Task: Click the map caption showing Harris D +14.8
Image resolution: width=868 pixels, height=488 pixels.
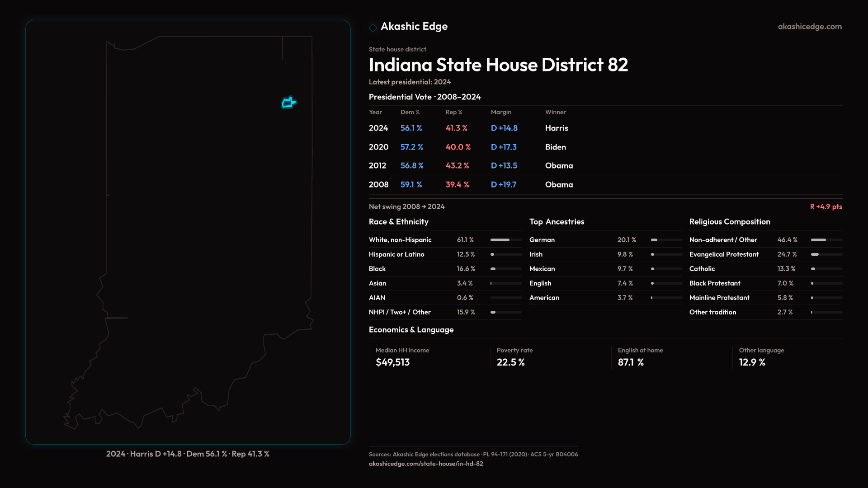Action: click(188, 454)
